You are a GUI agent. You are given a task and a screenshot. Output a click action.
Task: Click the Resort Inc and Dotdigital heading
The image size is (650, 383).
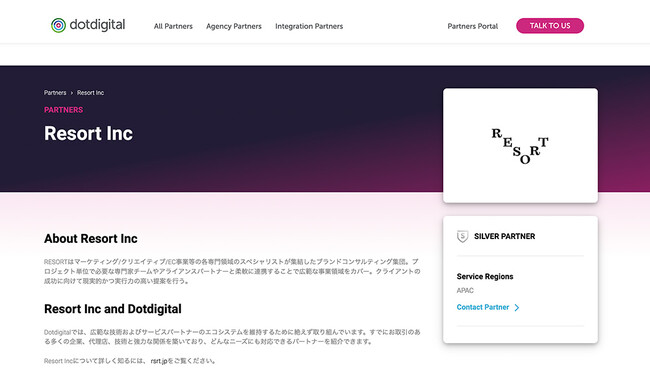[113, 309]
